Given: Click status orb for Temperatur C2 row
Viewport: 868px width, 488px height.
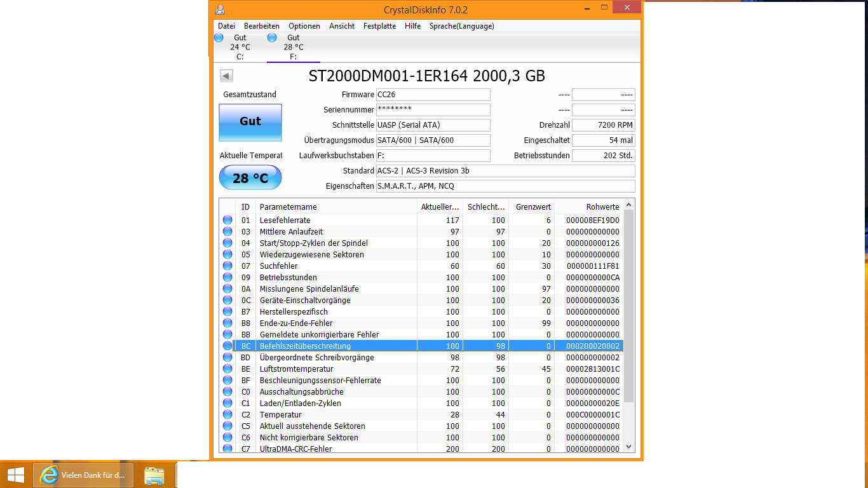Looking at the screenshot, I should click(x=227, y=414).
